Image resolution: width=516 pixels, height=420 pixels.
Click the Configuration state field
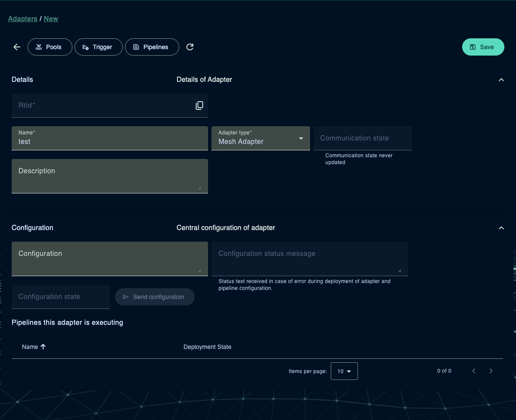pyautogui.click(x=61, y=297)
